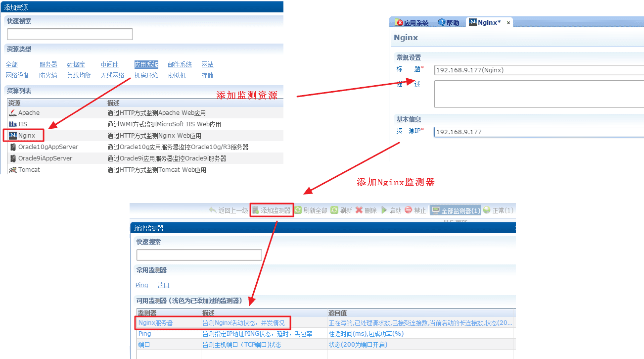Click the red X 删除 icon
Screen dimensions: 644x359
click(x=359, y=210)
